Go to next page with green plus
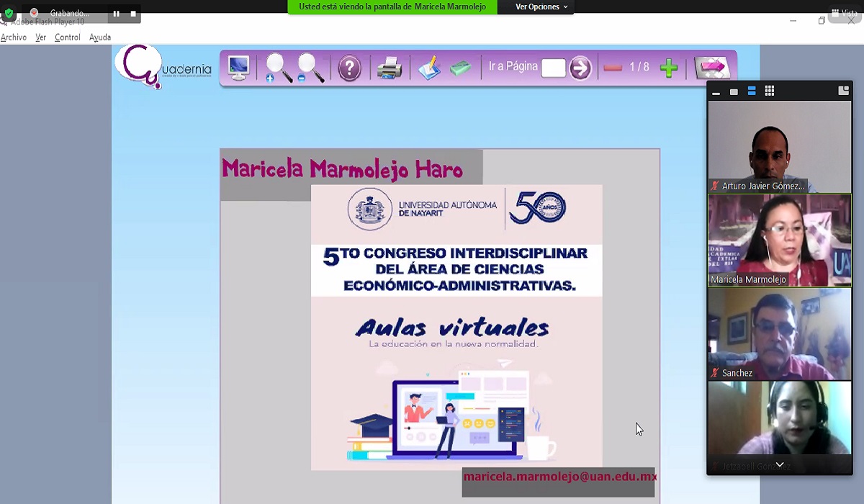 pyautogui.click(x=669, y=68)
